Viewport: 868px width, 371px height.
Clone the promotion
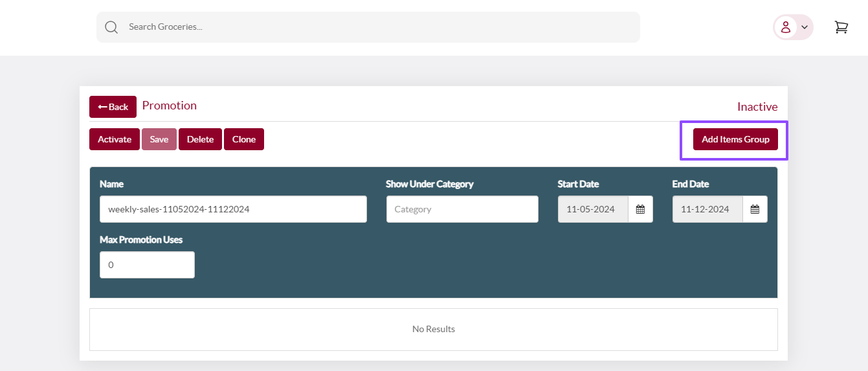coord(244,139)
